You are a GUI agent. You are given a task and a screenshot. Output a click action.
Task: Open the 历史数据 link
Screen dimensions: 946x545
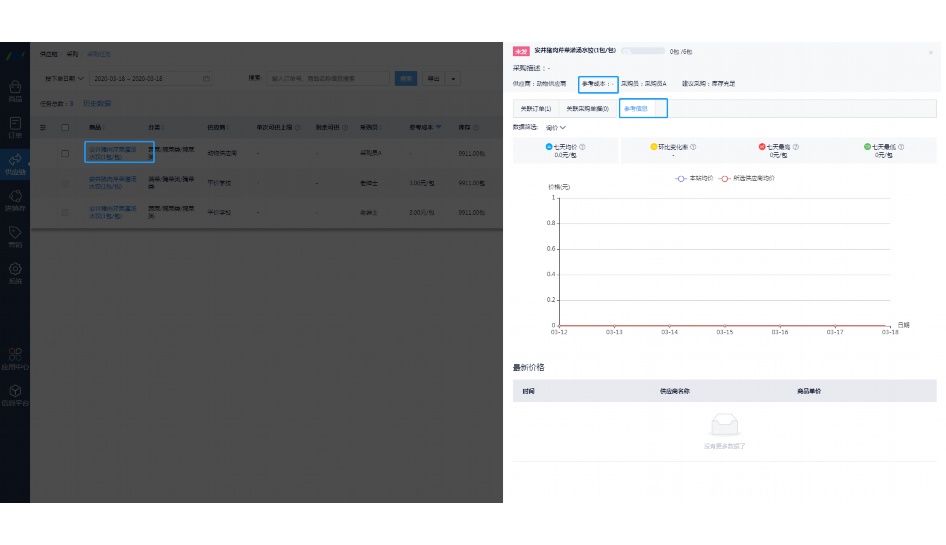97,103
